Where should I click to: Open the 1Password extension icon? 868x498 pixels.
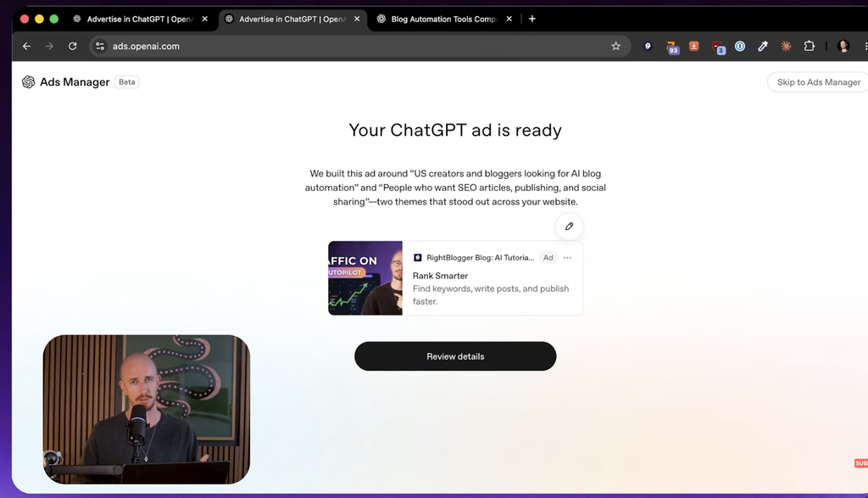(x=740, y=47)
